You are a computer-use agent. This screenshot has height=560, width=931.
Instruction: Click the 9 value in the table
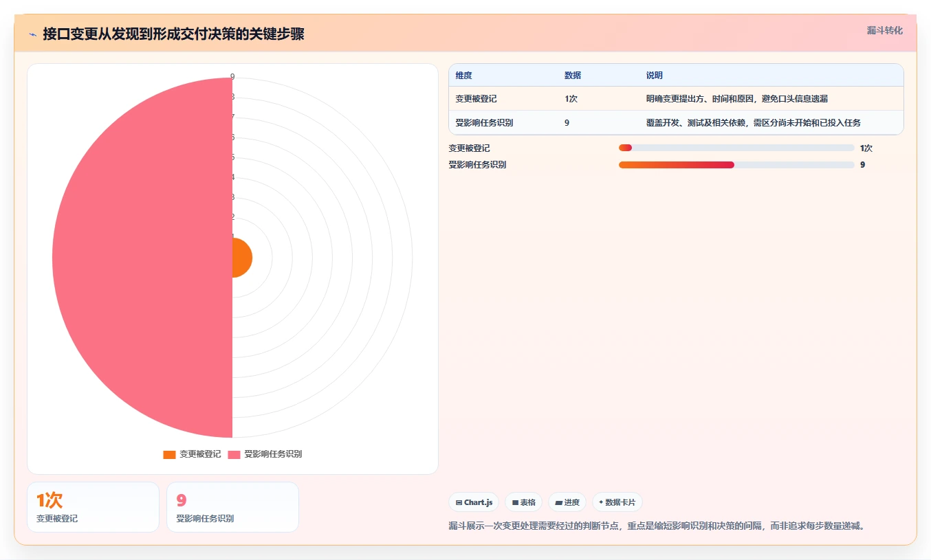pyautogui.click(x=567, y=123)
